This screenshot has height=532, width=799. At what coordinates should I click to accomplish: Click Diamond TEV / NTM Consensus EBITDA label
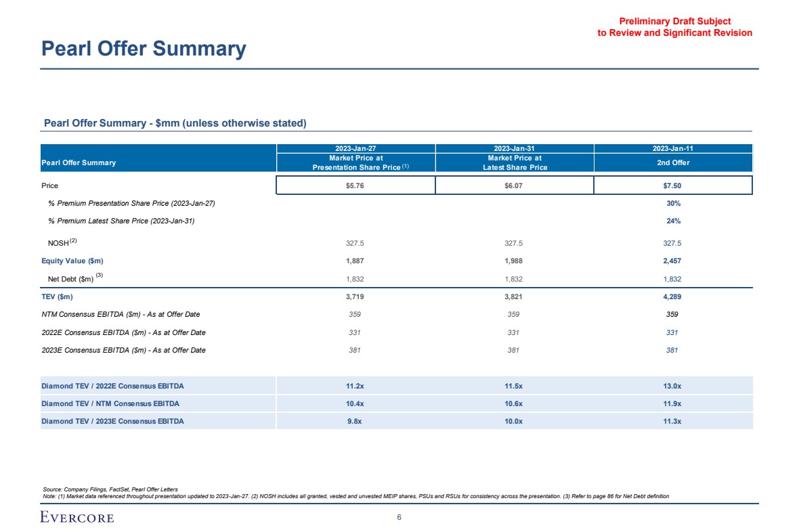click(x=110, y=403)
